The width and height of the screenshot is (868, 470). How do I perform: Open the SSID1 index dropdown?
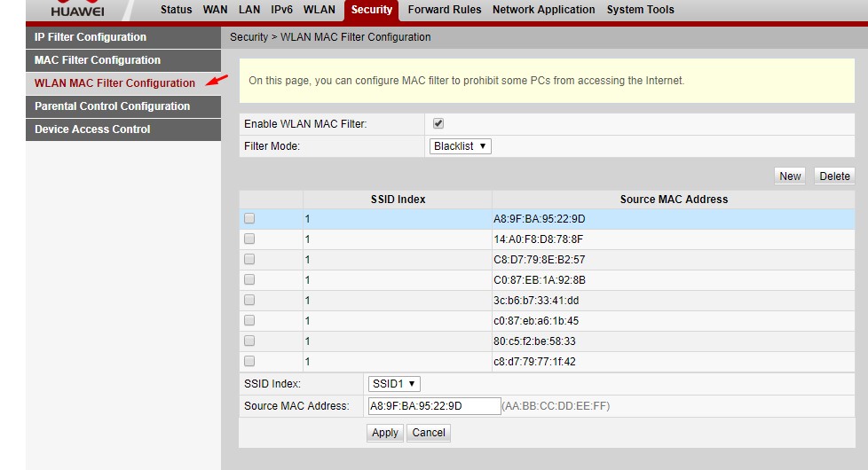[394, 384]
